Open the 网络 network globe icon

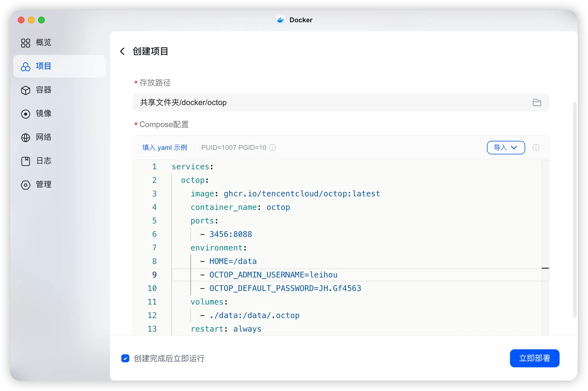click(25, 137)
